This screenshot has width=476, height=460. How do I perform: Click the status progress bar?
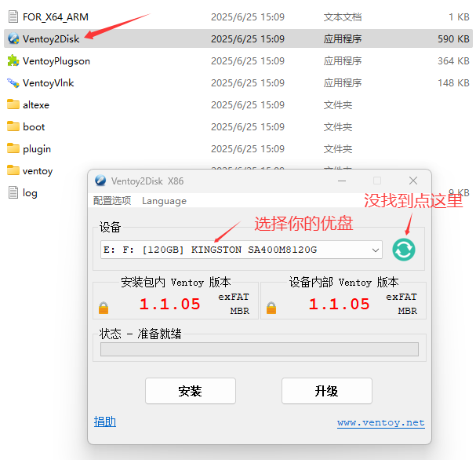coord(260,349)
